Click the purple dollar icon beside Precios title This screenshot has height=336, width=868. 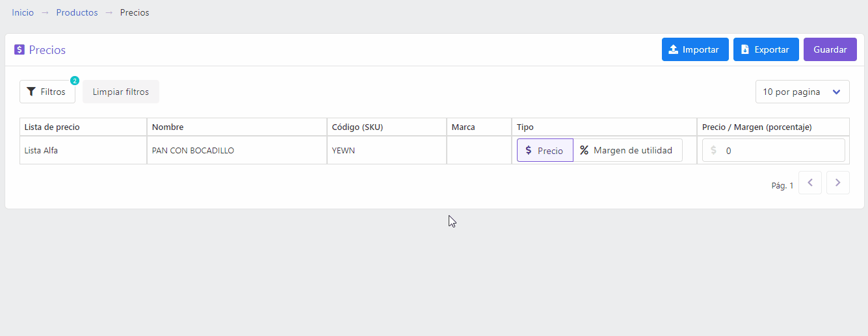(20, 50)
